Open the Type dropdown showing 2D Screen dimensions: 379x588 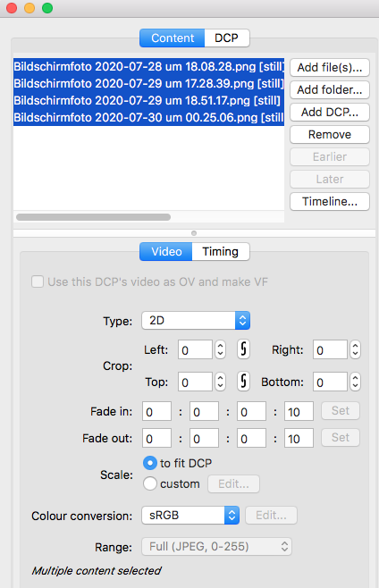(x=196, y=321)
